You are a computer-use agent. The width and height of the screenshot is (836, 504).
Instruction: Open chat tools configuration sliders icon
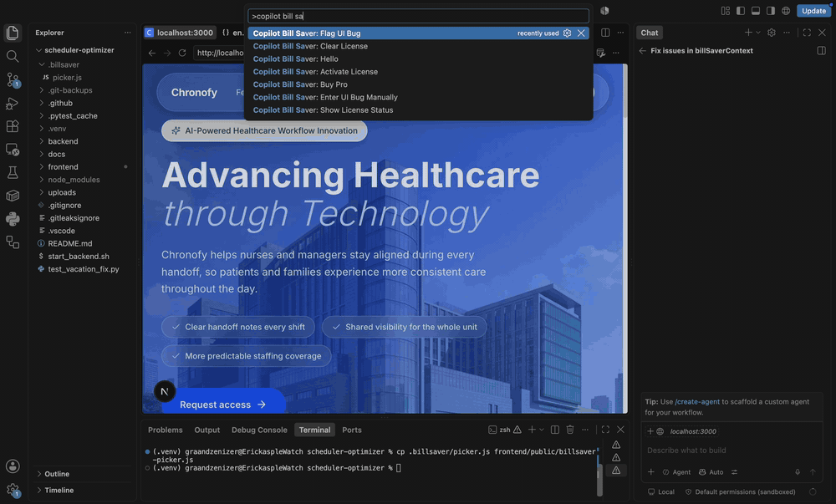735,472
